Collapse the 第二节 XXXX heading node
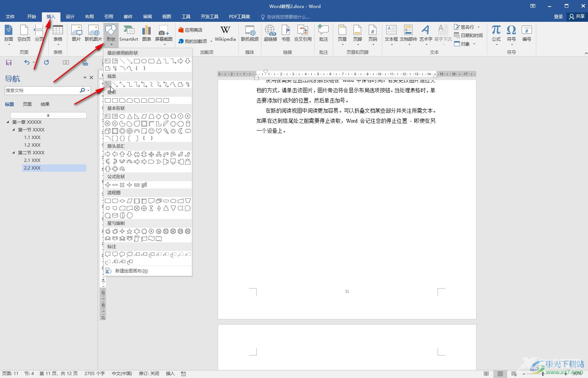 14,153
